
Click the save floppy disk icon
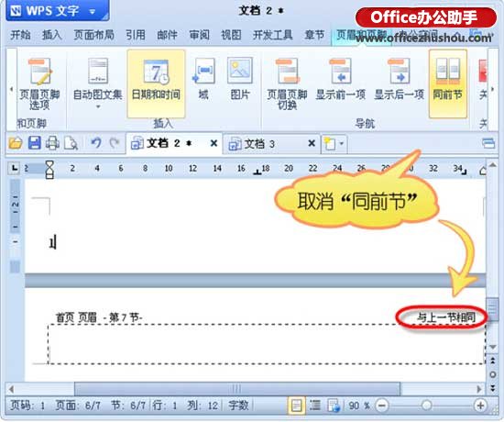pos(34,142)
